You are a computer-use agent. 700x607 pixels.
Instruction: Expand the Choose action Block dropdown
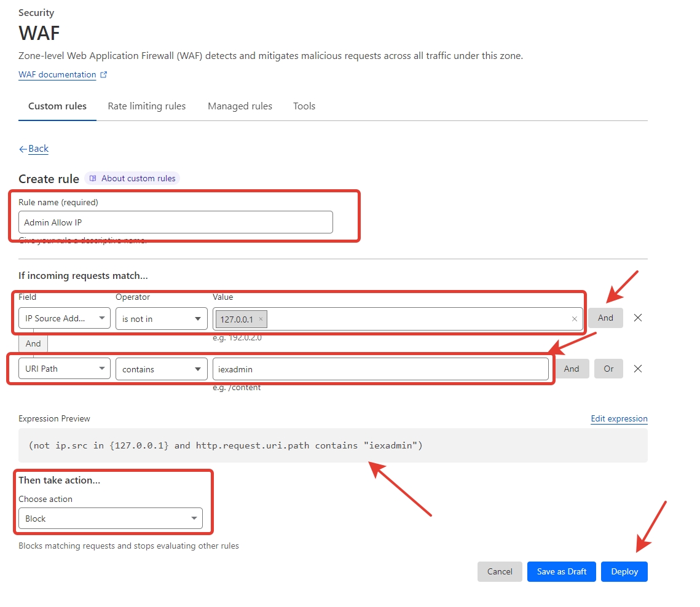111,519
